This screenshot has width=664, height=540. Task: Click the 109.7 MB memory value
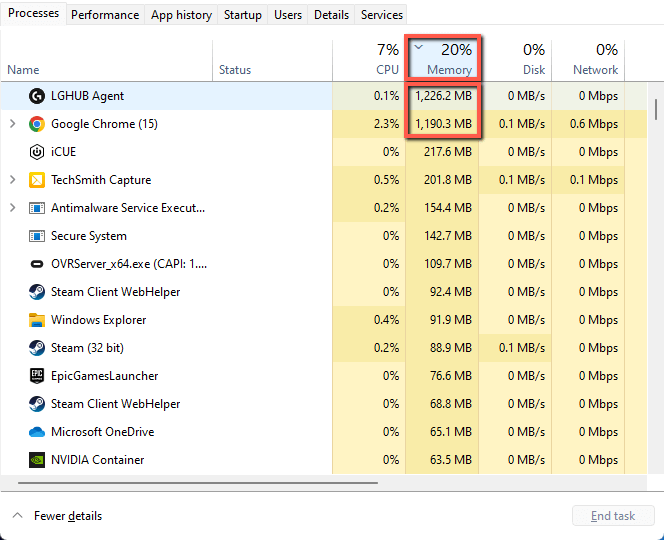point(448,264)
